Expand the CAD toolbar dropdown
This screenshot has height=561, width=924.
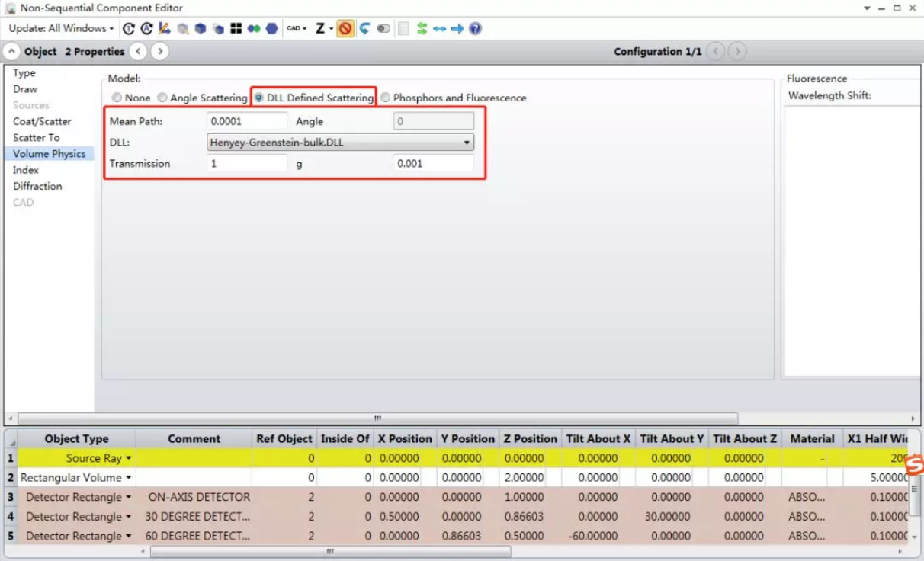coord(297,29)
